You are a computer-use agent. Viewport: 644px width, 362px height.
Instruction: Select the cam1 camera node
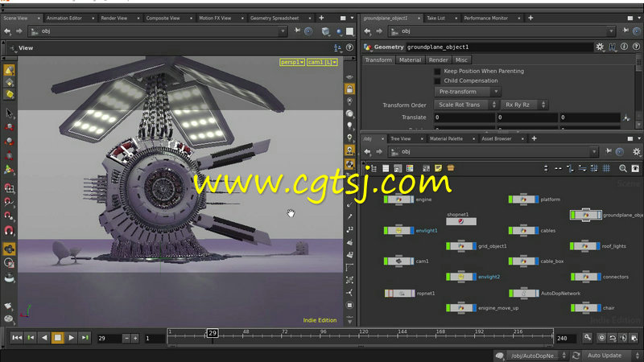(398, 261)
